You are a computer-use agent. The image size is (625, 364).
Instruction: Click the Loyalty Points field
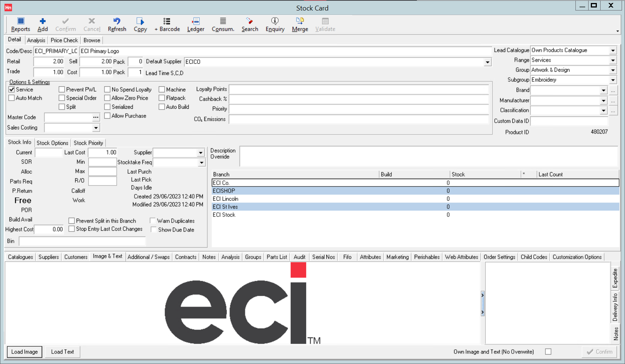point(359,89)
